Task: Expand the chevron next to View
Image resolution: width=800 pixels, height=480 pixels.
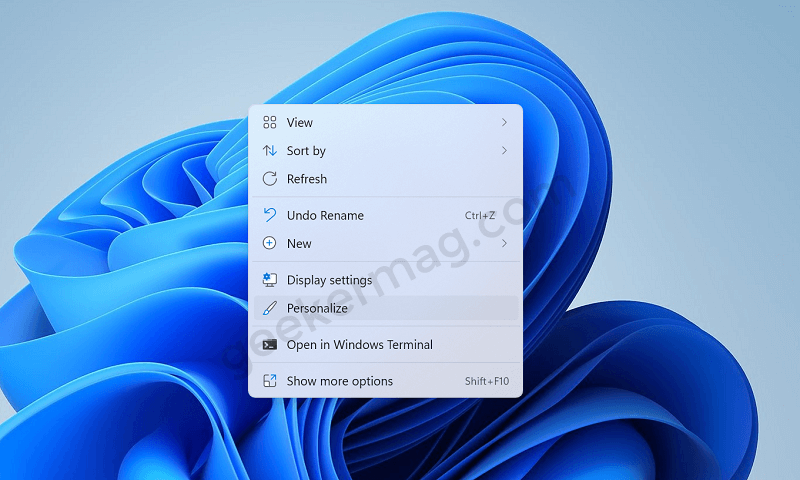Action: pyautogui.click(x=504, y=122)
